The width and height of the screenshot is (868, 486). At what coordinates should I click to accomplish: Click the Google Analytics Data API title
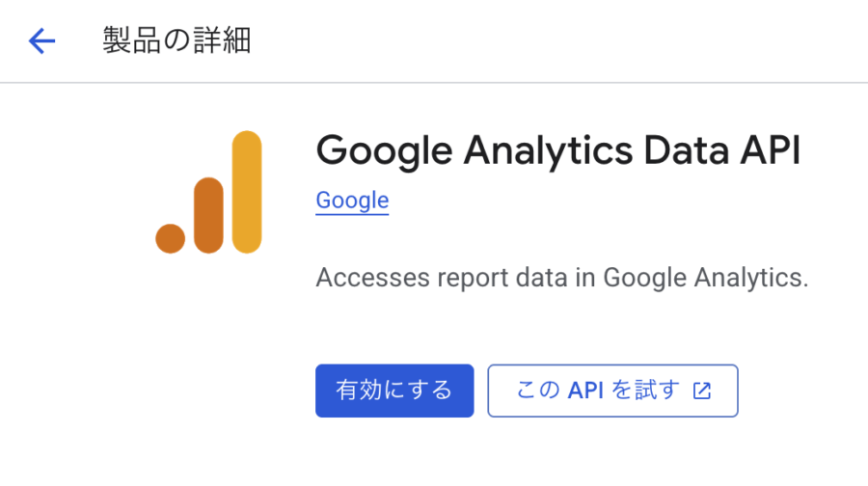(x=558, y=150)
